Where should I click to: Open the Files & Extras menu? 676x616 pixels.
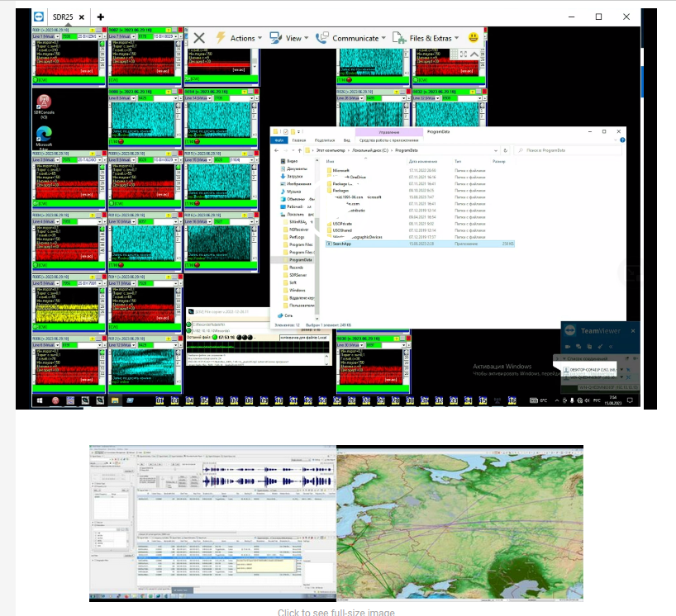pos(426,38)
